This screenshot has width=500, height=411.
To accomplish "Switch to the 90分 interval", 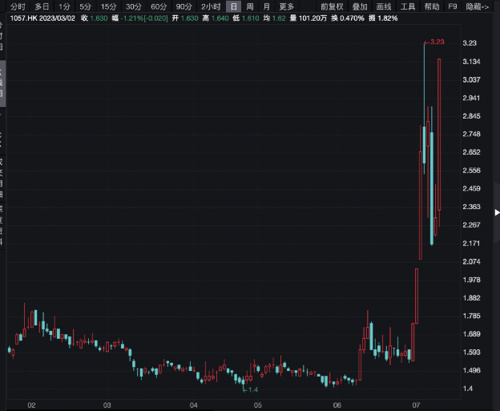I will pyautogui.click(x=184, y=6).
